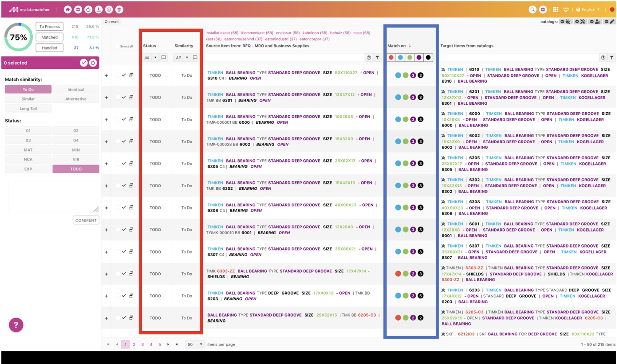
Task: Tick the Select all checkbox
Action: 117,46
